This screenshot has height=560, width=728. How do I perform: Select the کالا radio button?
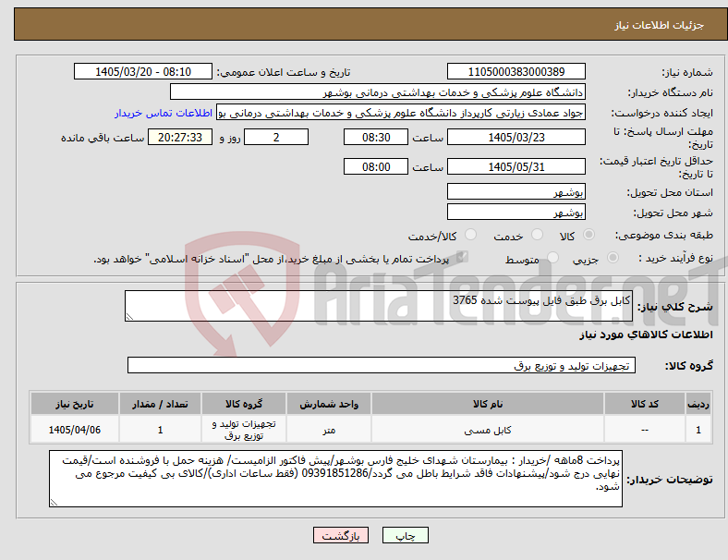point(588,235)
